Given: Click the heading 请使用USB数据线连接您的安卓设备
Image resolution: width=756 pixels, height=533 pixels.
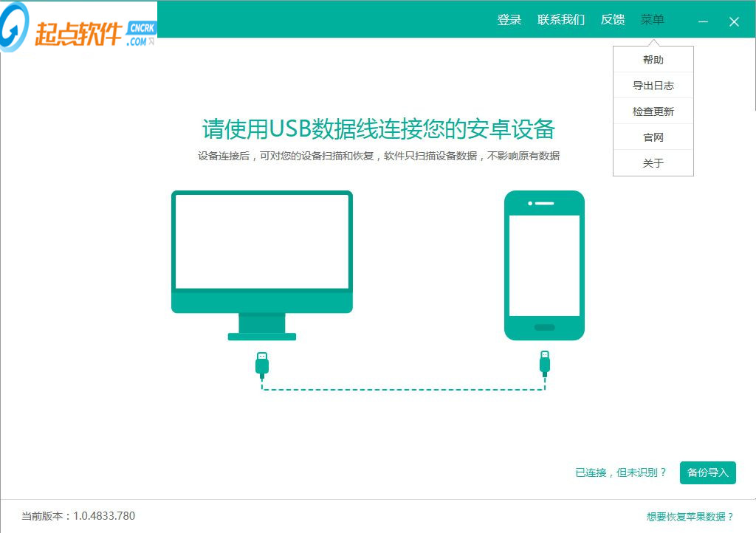Looking at the screenshot, I should [x=379, y=128].
